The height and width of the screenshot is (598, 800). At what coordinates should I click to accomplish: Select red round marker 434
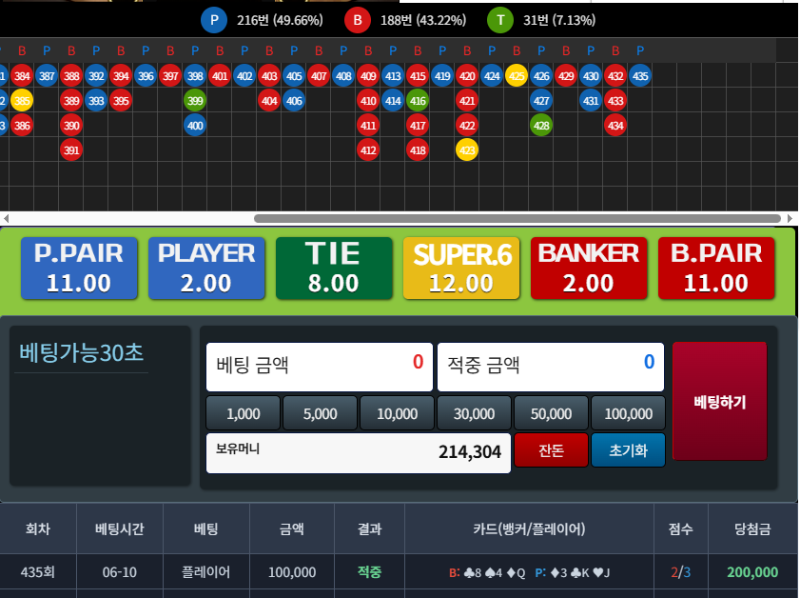[615, 126]
